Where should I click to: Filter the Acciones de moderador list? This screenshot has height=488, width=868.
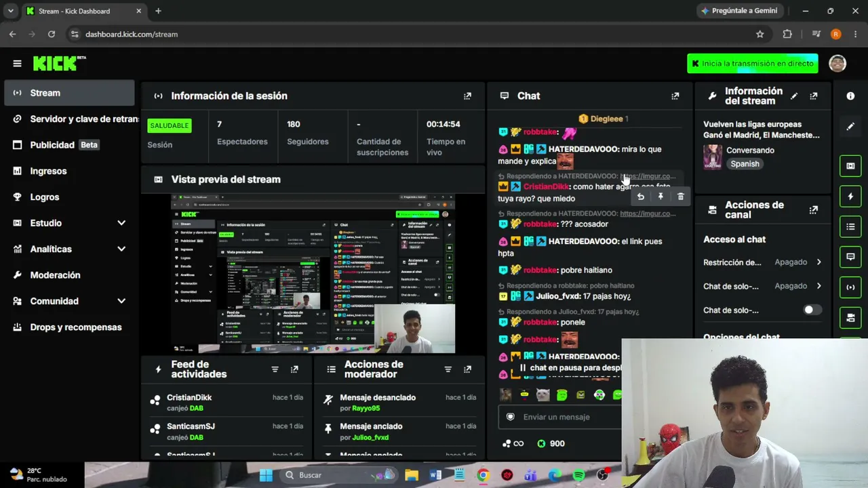[x=448, y=369]
